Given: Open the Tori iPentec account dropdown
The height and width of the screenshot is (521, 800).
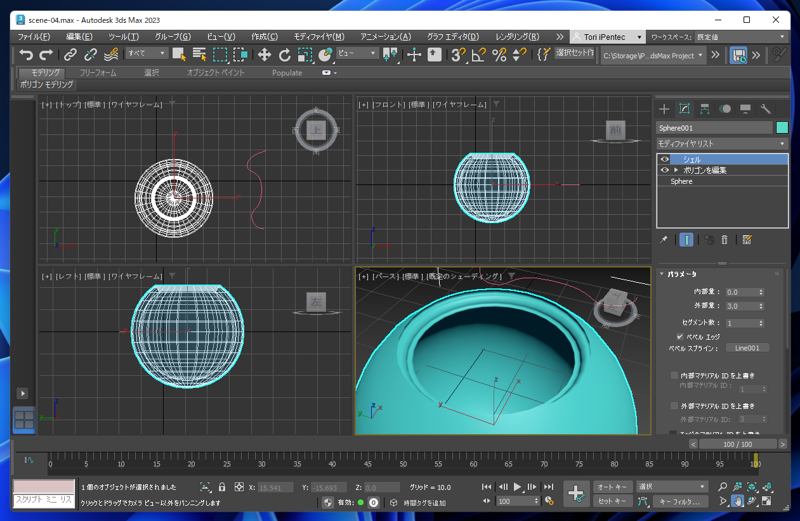Looking at the screenshot, I should pos(607,37).
